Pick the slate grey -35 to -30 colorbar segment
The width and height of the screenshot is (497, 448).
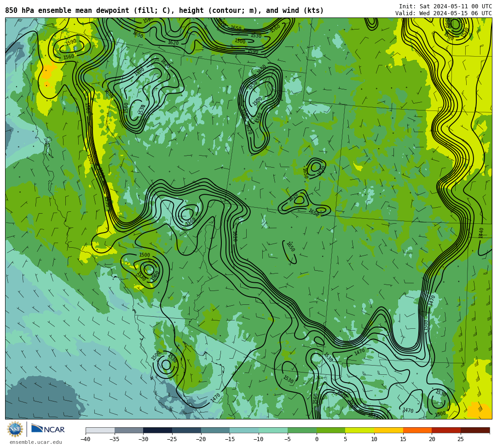coord(129,430)
